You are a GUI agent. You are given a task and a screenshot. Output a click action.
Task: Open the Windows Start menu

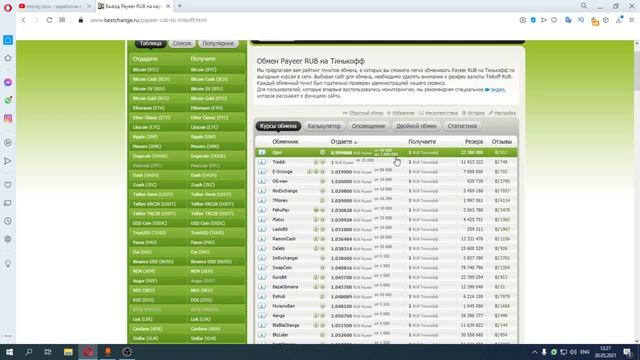pos(9,352)
